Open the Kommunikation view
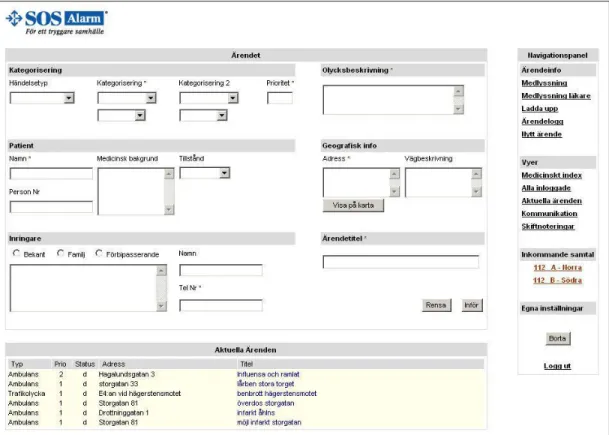Viewport: 609px width, 435px height. [x=549, y=214]
